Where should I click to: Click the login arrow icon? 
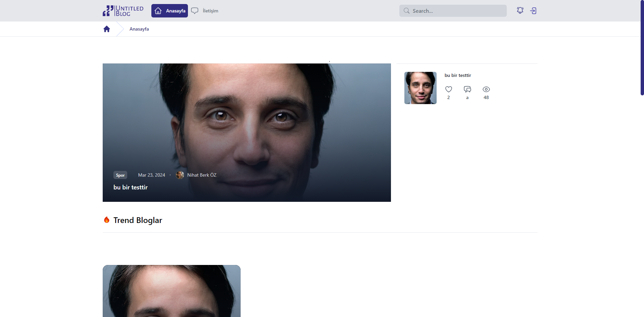tap(533, 11)
